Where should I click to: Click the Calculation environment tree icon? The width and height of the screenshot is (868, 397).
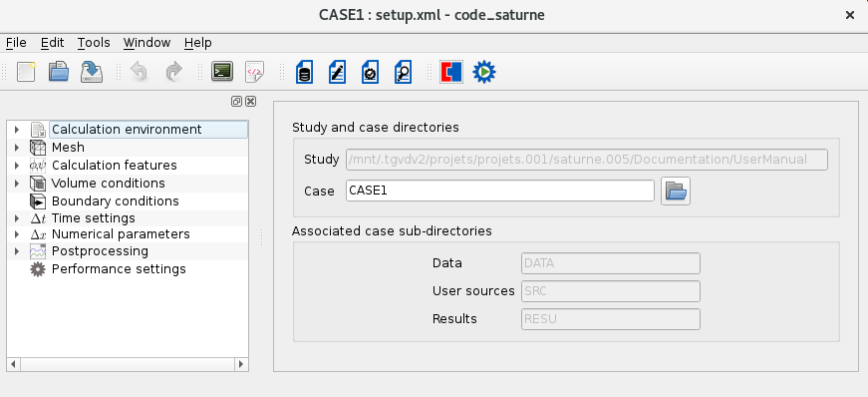pos(38,130)
